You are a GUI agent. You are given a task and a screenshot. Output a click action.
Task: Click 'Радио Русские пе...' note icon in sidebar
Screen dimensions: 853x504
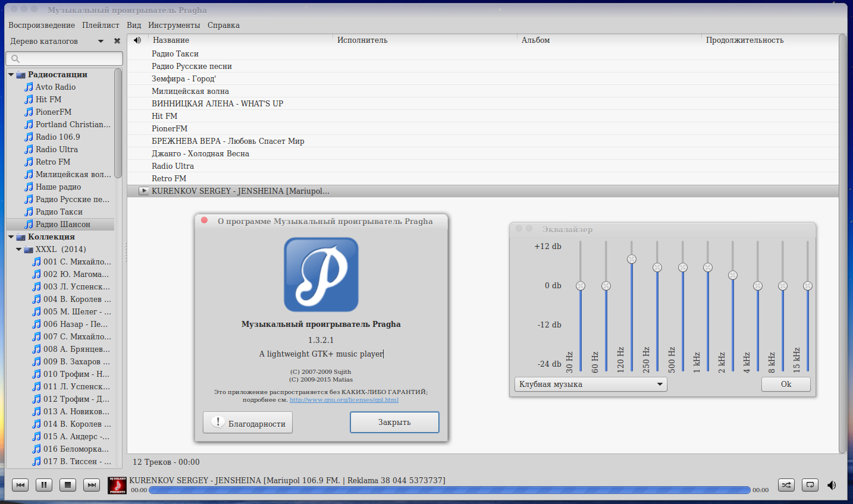tap(29, 199)
